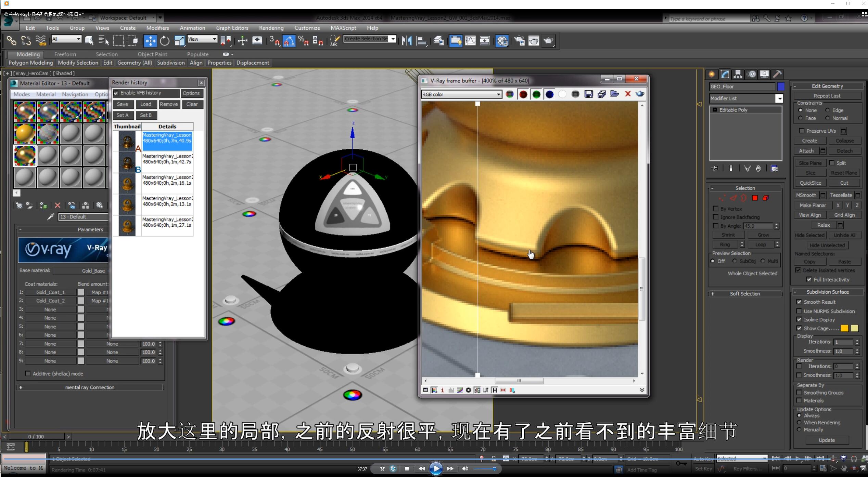868x477 pixels.
Task: Click the video player volume slider
Action: 485,469
